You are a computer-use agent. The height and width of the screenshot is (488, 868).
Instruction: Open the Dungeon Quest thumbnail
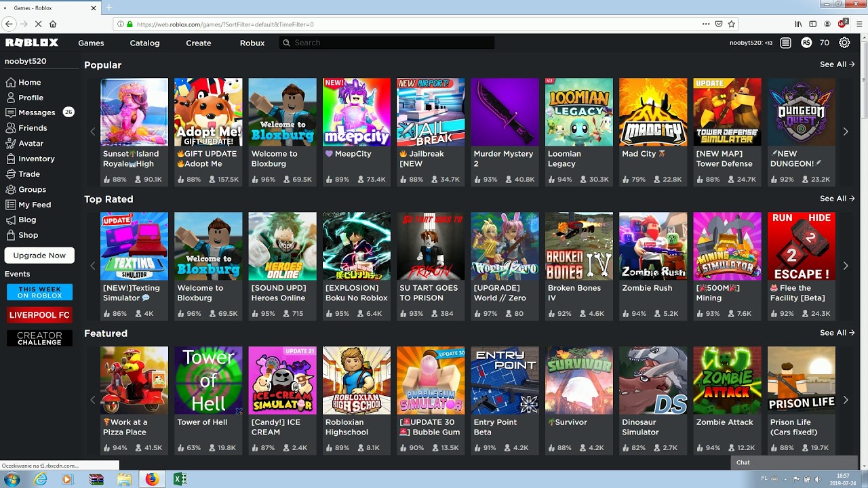point(802,112)
